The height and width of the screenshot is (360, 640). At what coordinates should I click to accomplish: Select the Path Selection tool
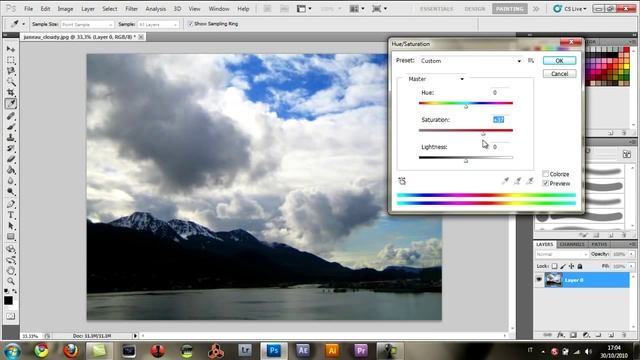coord(11,226)
